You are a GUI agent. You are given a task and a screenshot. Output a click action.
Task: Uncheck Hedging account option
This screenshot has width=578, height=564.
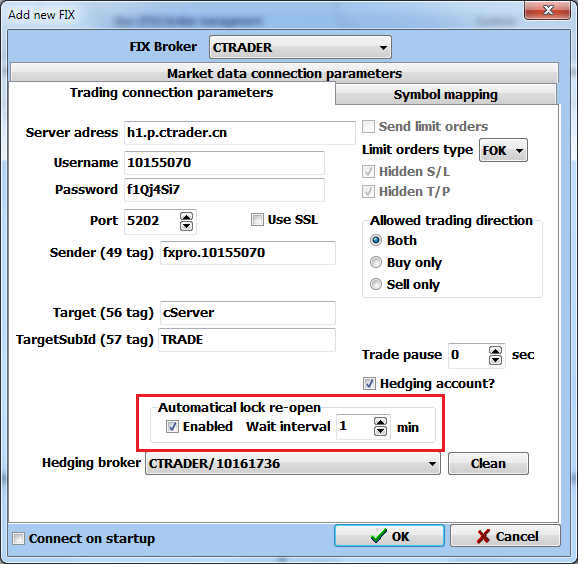(369, 384)
